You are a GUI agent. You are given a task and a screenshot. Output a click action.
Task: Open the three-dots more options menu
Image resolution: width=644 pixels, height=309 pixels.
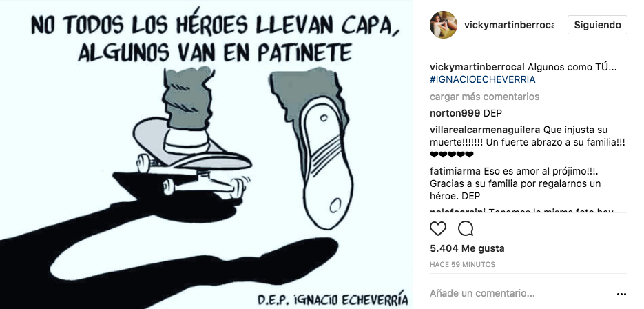tap(621, 295)
